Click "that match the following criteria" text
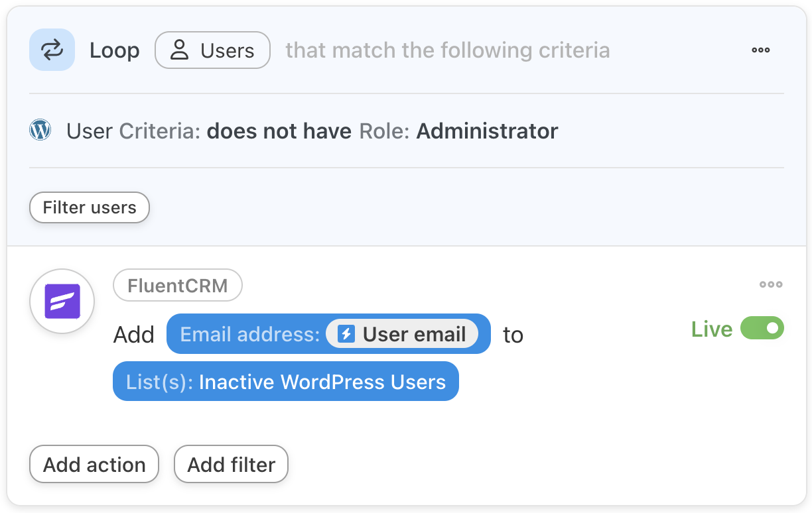 pos(448,50)
